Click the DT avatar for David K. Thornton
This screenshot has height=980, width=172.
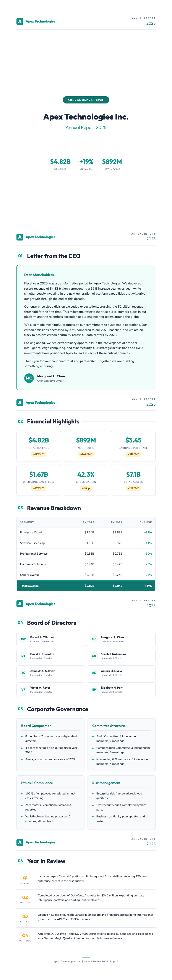[23, 655]
